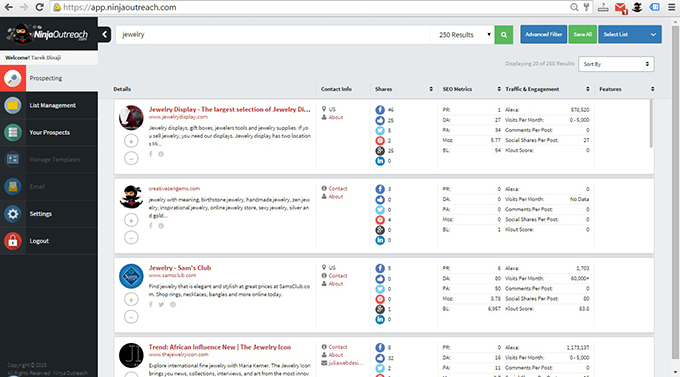Click the Gmail extension icon
680x377 pixels.
[x=621, y=8]
